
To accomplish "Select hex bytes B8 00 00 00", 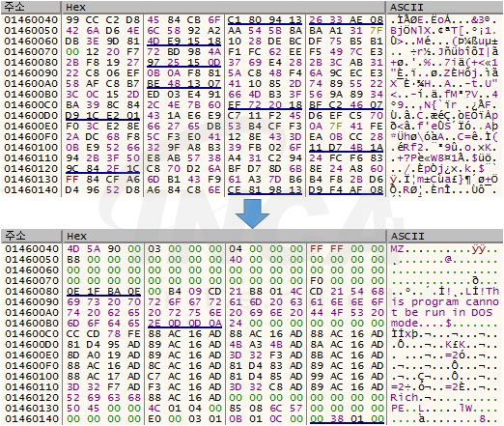I will click(x=104, y=260).
